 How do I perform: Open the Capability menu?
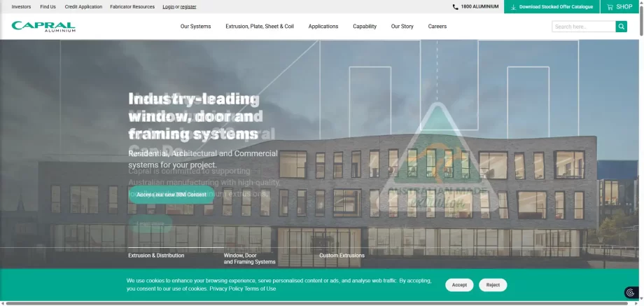coord(365,27)
